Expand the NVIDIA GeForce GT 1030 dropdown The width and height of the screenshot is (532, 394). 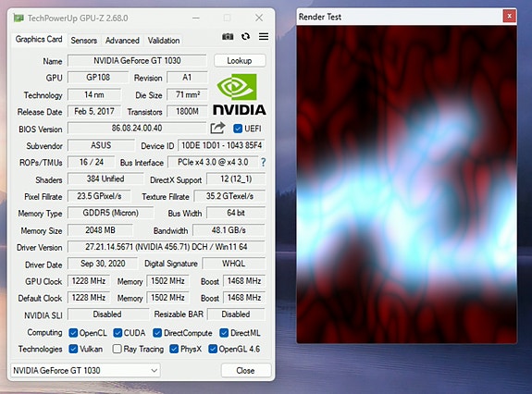pos(85,371)
